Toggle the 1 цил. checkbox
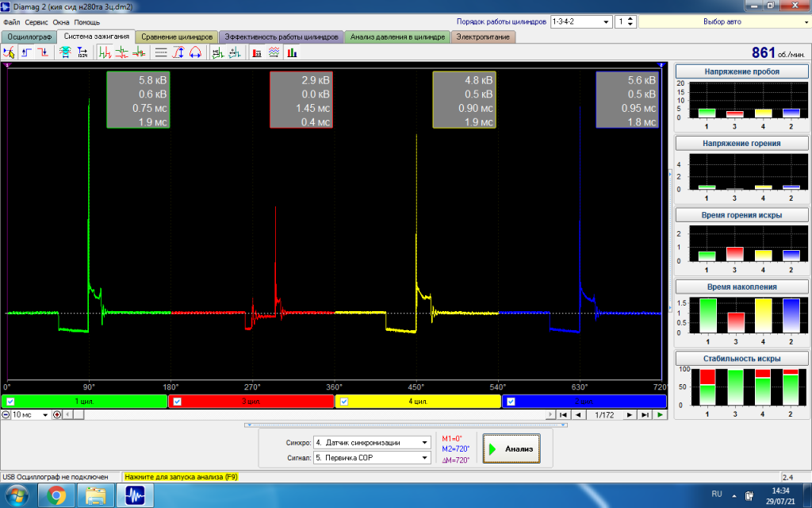The width and height of the screenshot is (812, 508). [10, 401]
